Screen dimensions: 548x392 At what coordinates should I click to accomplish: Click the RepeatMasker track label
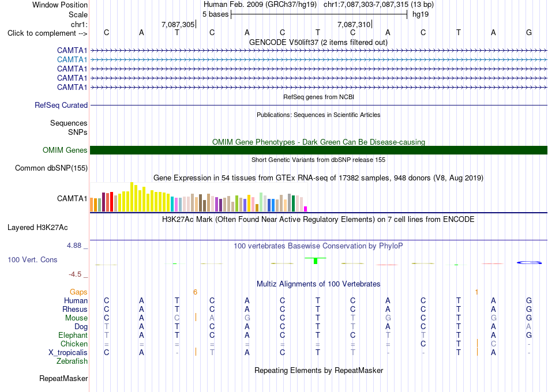[63, 378]
